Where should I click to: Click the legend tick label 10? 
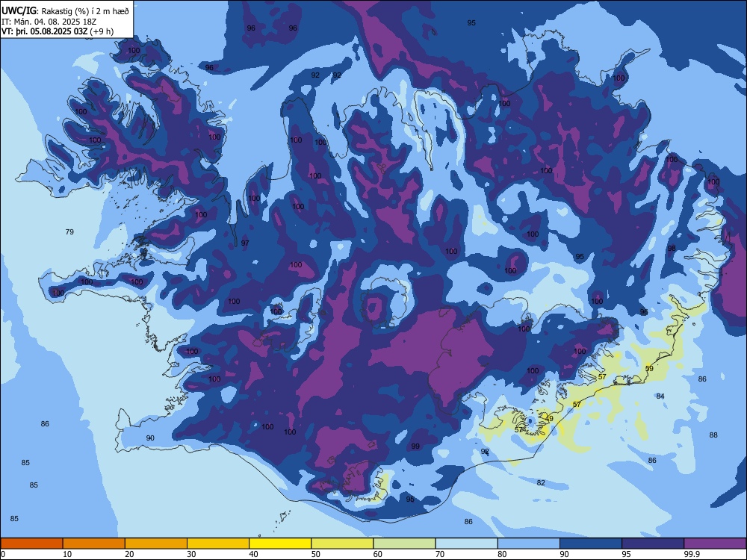[67, 554]
